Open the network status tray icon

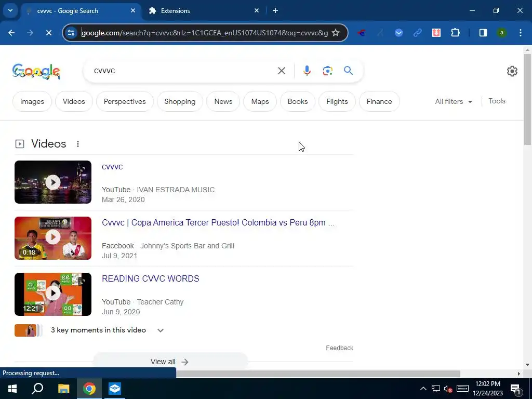(x=436, y=389)
